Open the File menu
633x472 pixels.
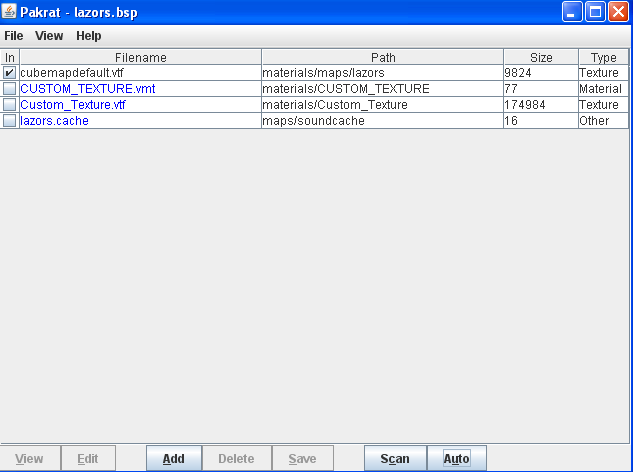click(x=14, y=36)
